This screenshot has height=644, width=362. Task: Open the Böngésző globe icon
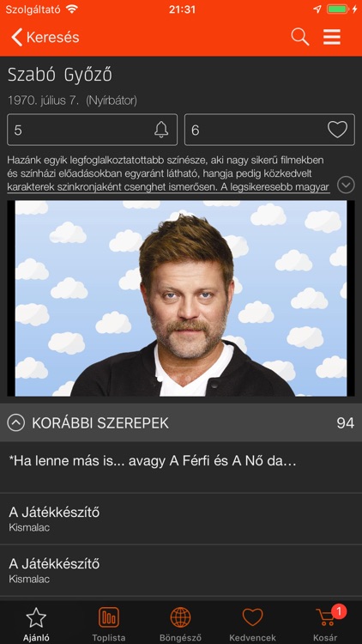181,623
